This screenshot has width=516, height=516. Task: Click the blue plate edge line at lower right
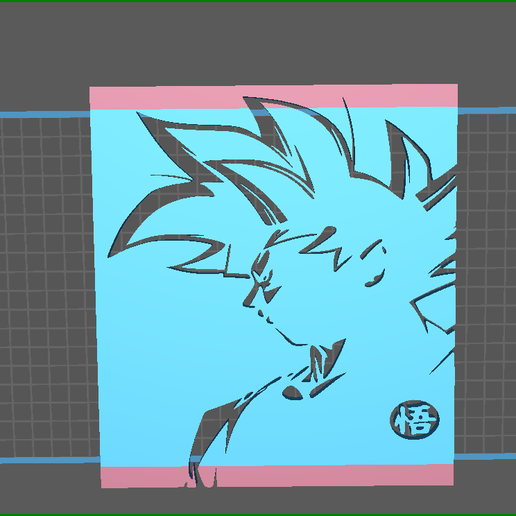pyautogui.click(x=485, y=457)
